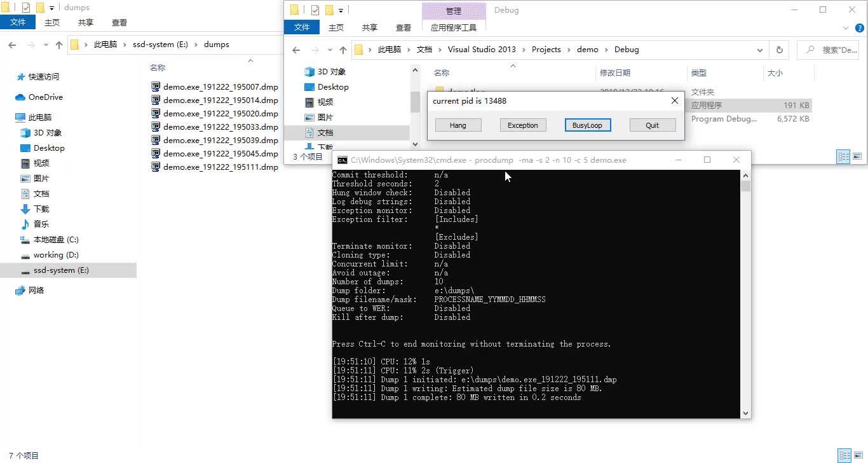Click the blue Help question mark icon

tap(860, 28)
